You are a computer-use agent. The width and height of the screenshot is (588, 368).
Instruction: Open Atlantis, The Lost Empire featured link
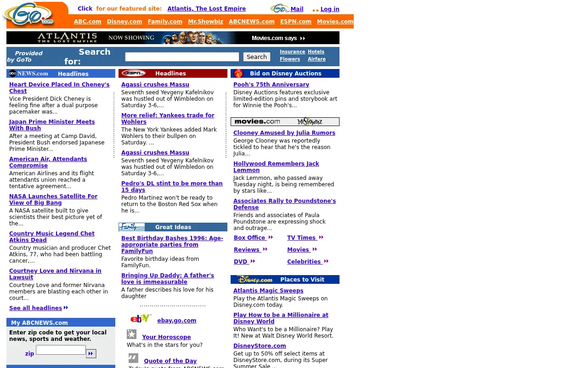(207, 9)
